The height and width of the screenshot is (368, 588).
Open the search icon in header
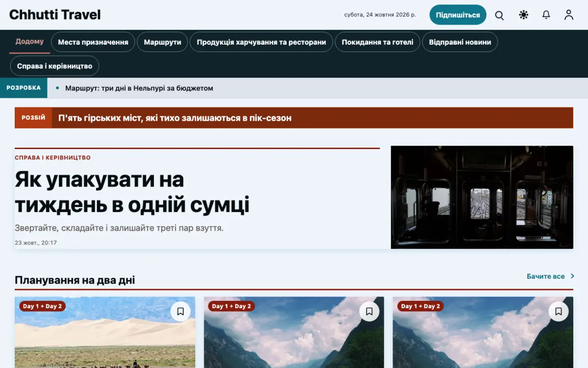click(499, 15)
